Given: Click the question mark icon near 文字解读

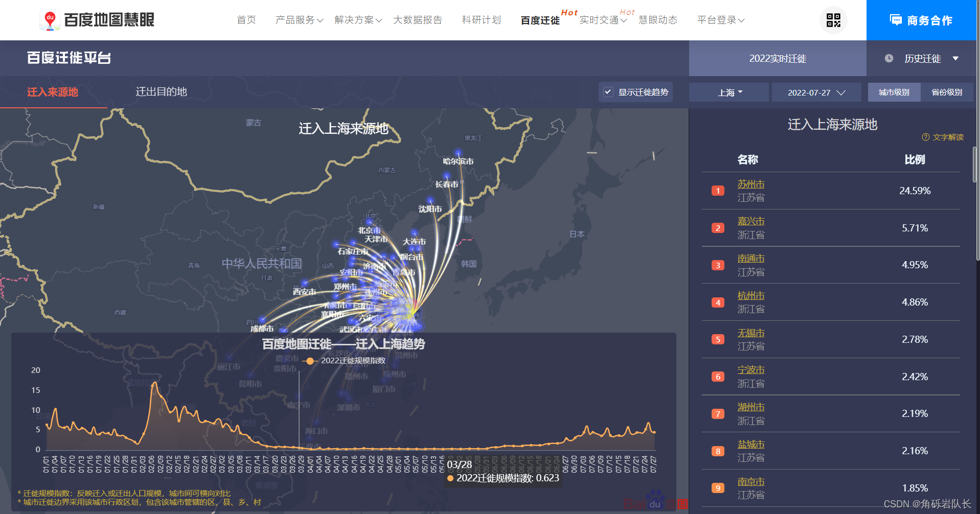Looking at the screenshot, I should (925, 137).
